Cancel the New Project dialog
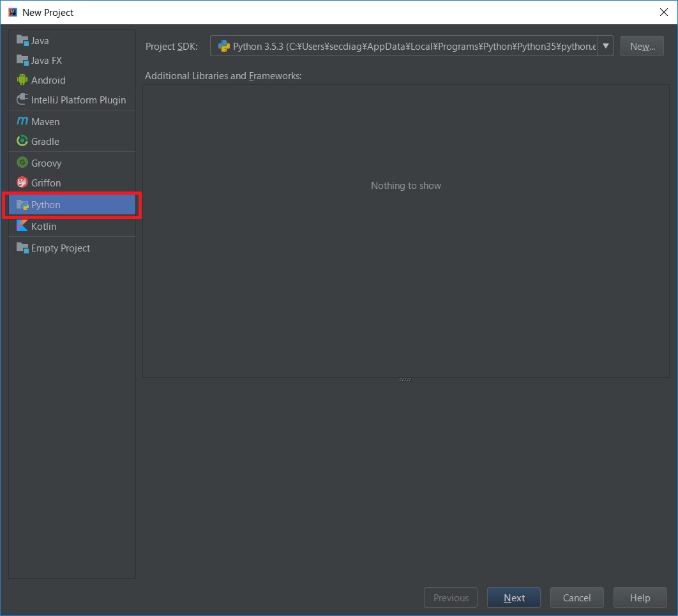Viewport: 678px width, 616px height. 576,598
